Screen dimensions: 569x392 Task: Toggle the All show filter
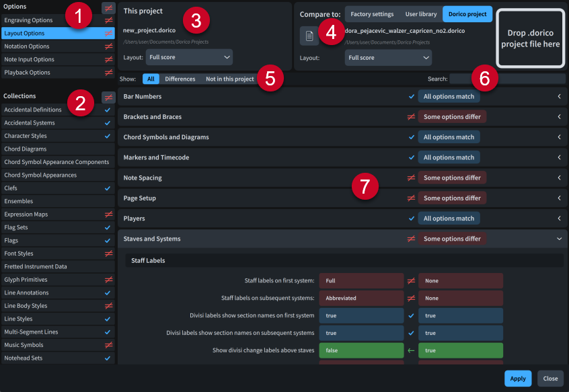151,79
